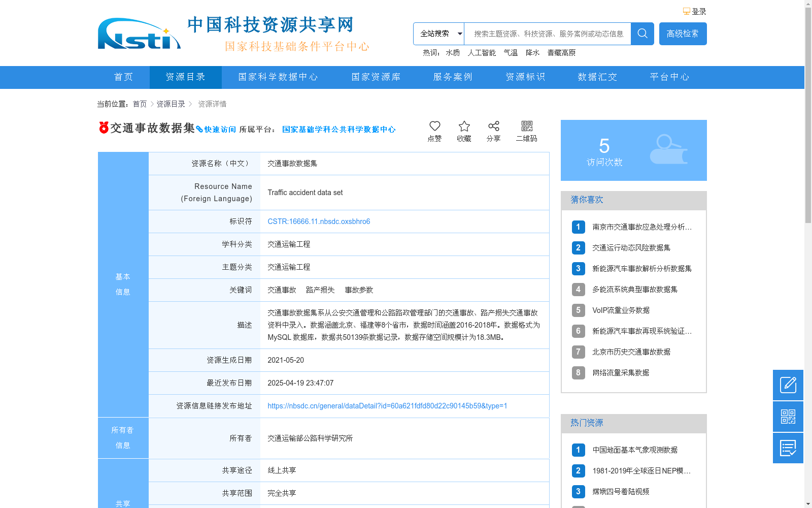Viewport: 812px width, 508px height.
Task: Click the 登录 login monitor icon
Action: tap(686, 11)
